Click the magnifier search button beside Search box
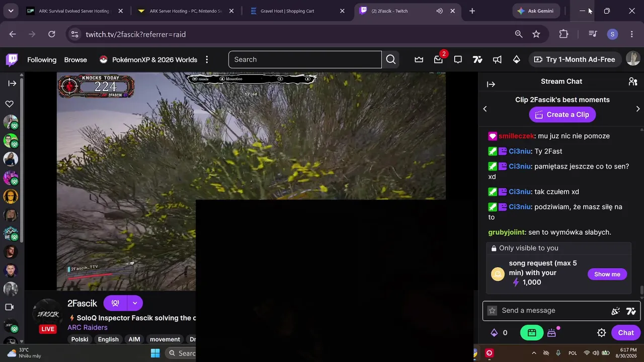The height and width of the screenshot is (362, 644). point(391,59)
